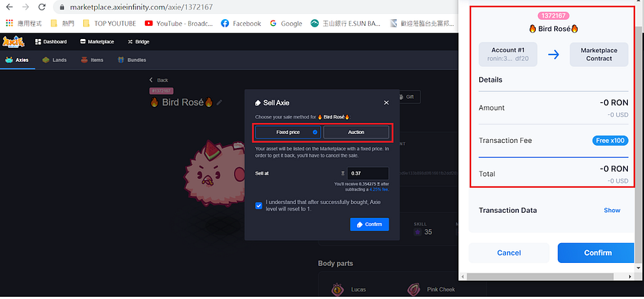Cancel the wallet transaction

pos(509,253)
